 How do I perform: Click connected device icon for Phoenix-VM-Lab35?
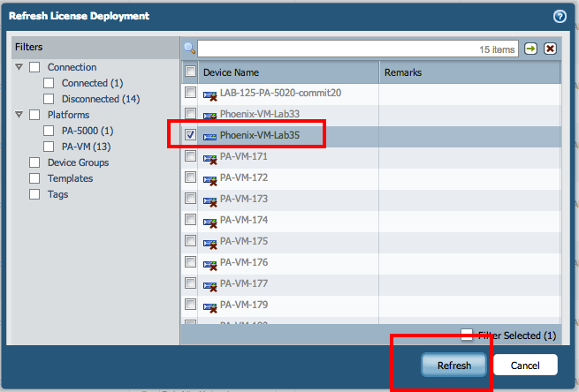[210, 137]
